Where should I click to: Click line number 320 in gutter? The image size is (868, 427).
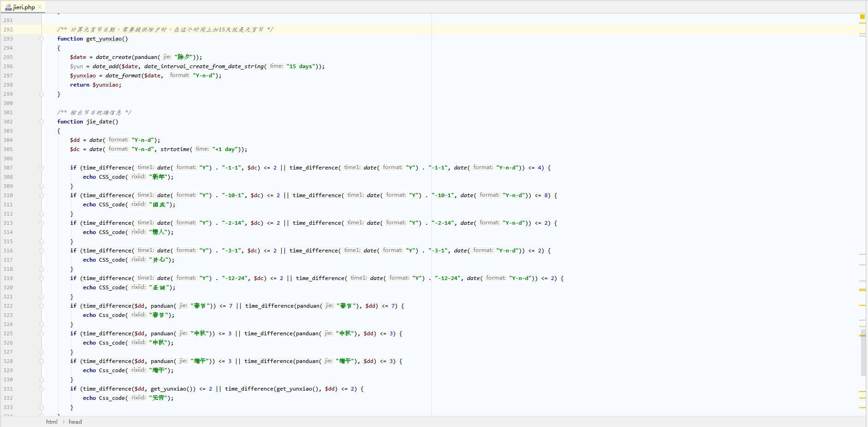pos(8,287)
